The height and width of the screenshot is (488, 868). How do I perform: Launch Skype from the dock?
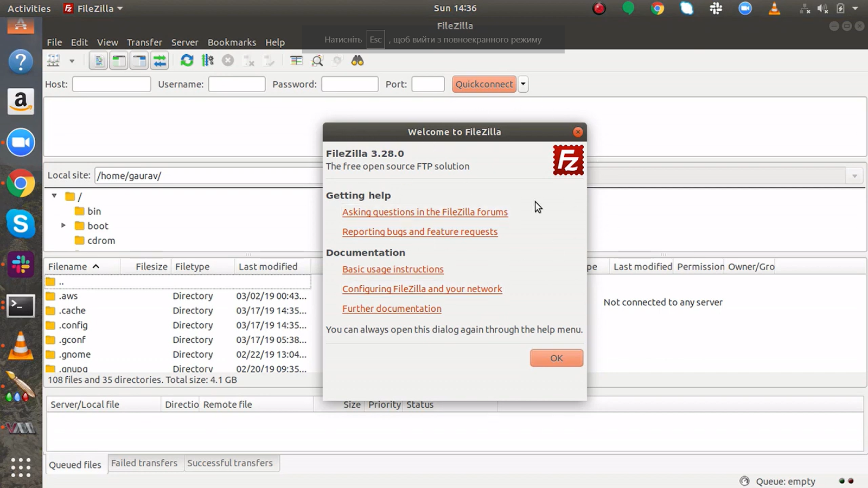pyautogui.click(x=21, y=223)
